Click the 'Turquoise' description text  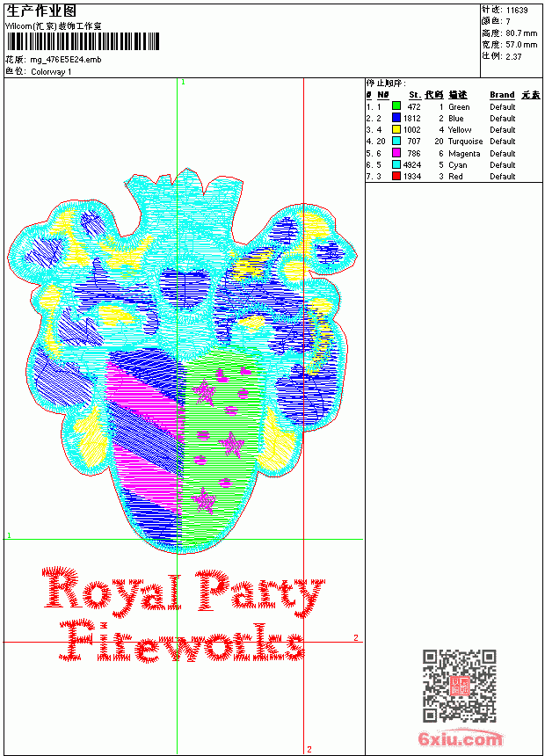[x=465, y=142]
